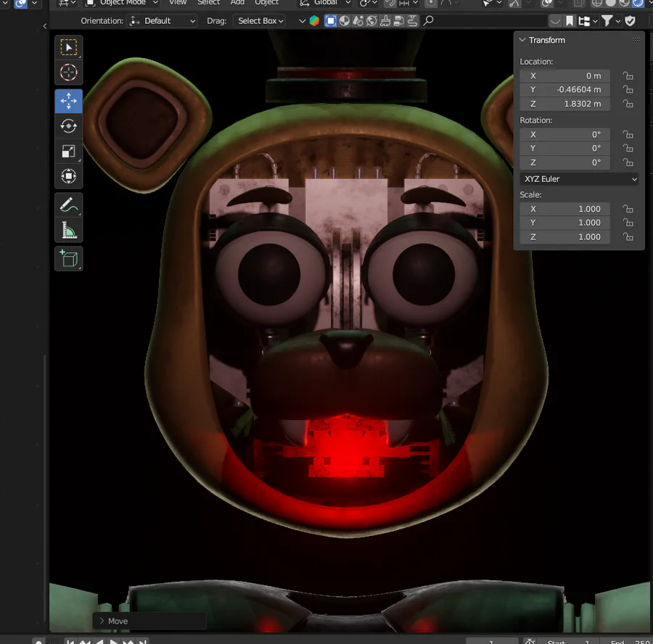The image size is (653, 644).
Task: Click the multicolored cube icon in the header
Action: coord(314,21)
